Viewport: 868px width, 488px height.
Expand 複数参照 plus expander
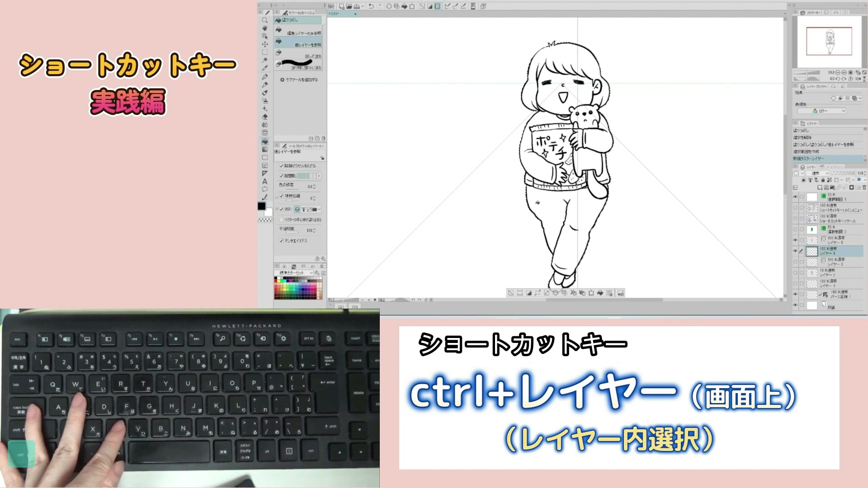tap(277, 209)
